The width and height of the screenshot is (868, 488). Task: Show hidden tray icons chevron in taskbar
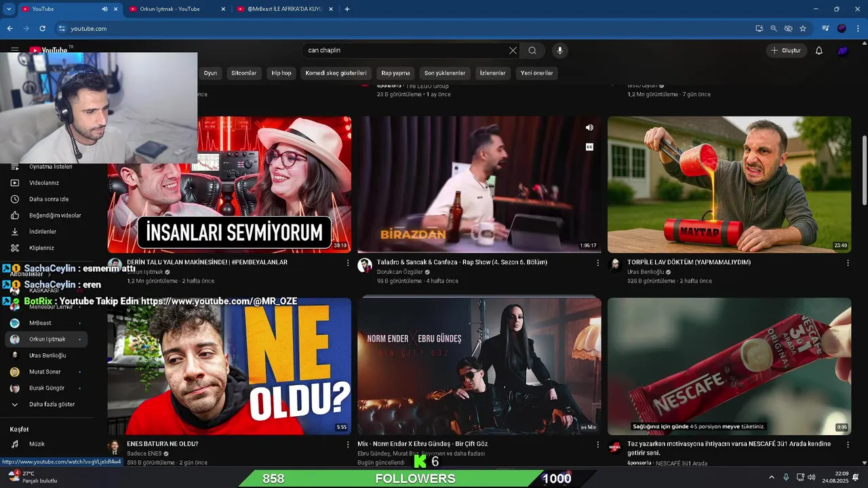click(x=771, y=477)
